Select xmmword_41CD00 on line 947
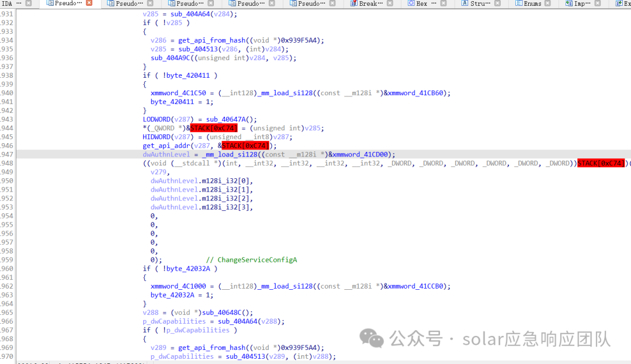Screen dimensions: 631x364 (360, 154)
